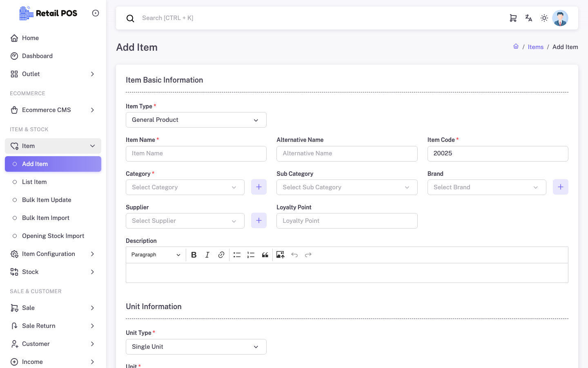Expand the Ecommerce CMS menu
Viewport: 588px width, 368px height.
coord(53,110)
